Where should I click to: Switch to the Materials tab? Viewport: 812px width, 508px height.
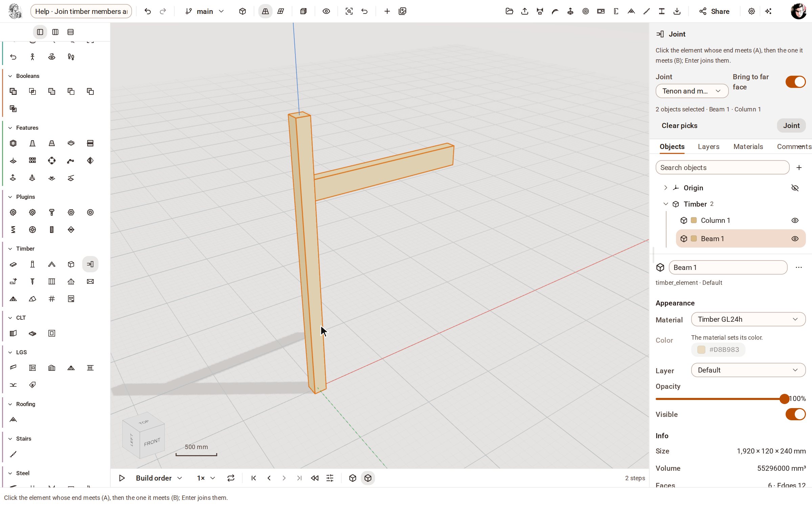pos(748,147)
